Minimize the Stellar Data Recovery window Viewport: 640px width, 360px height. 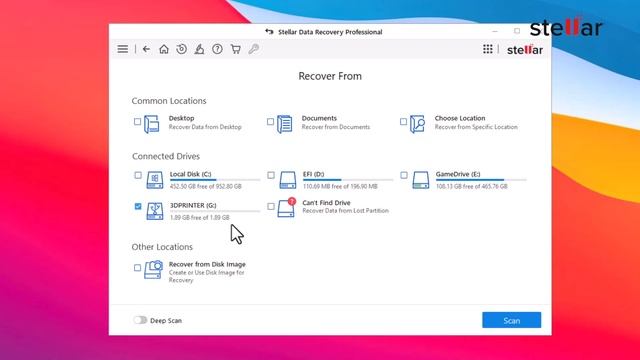tap(495, 31)
